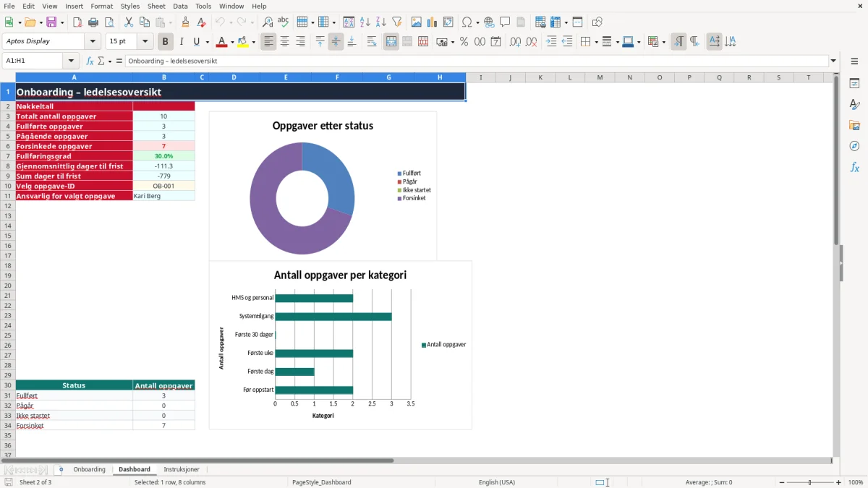
Task: Toggle Italic formatting
Action: click(x=182, y=42)
